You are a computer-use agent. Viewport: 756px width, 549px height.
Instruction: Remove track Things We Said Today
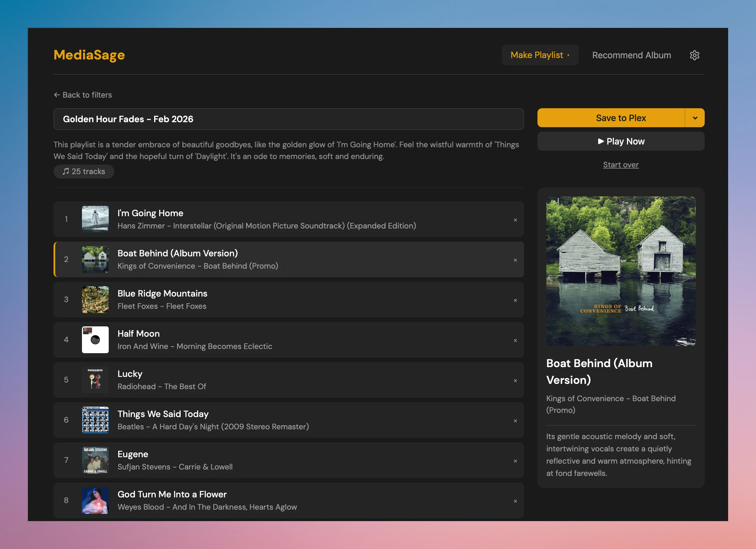515,421
